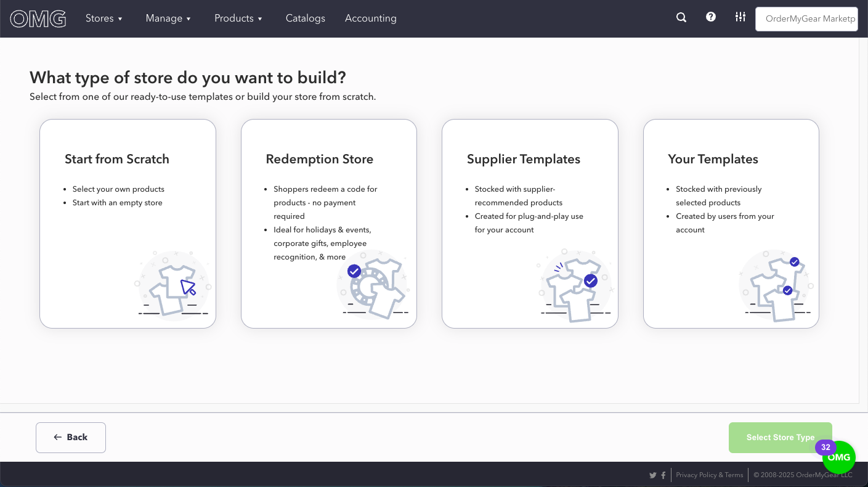
Task: Choose the Start from Scratch heading
Action: point(117,159)
